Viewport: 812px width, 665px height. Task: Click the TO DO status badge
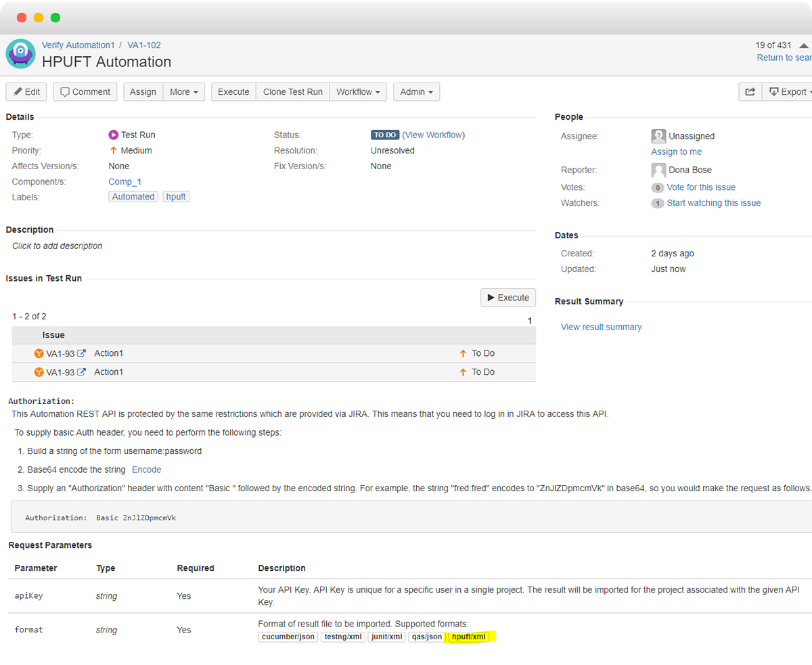[385, 135]
